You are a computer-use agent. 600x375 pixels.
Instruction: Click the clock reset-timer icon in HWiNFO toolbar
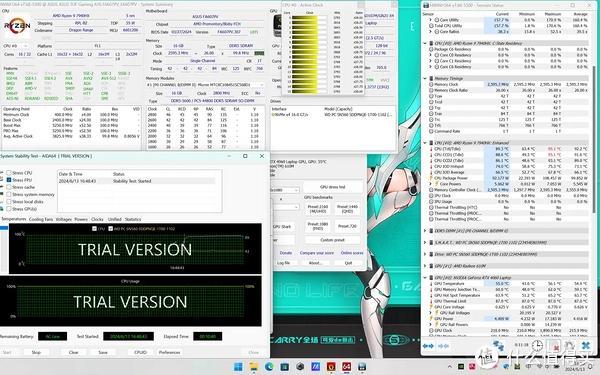click(x=537, y=346)
